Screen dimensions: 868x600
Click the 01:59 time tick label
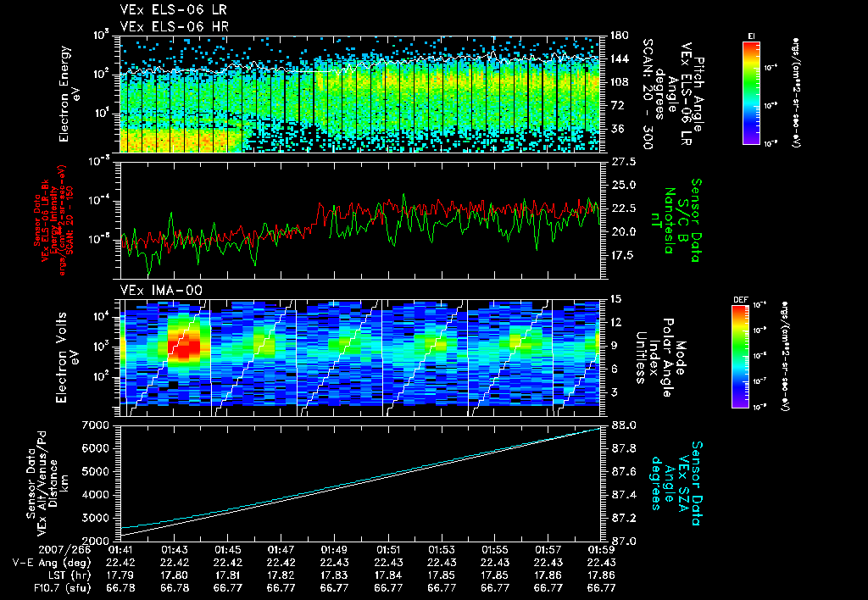[x=601, y=550]
